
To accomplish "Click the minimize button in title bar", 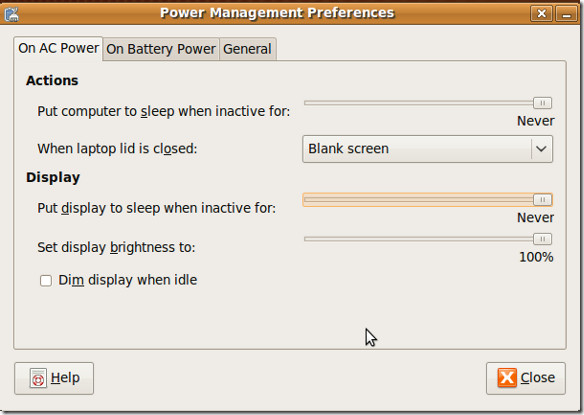I will point(566,14).
